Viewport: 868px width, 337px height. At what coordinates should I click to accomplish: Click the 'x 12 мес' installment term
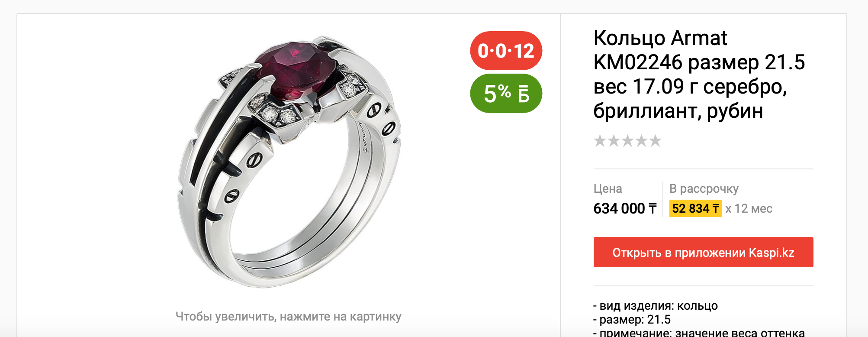[749, 208]
